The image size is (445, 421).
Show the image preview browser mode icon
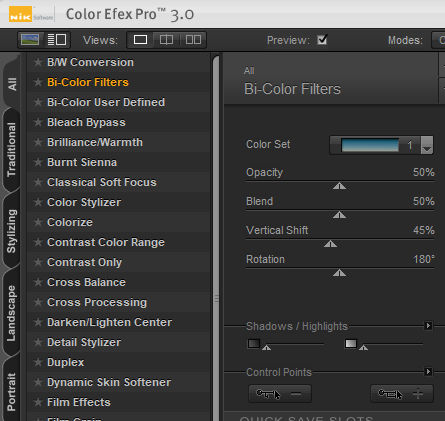[x=30, y=40]
